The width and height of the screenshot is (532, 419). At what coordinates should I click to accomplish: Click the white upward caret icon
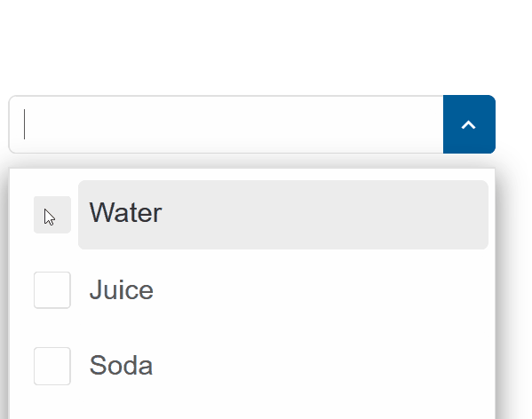click(469, 125)
